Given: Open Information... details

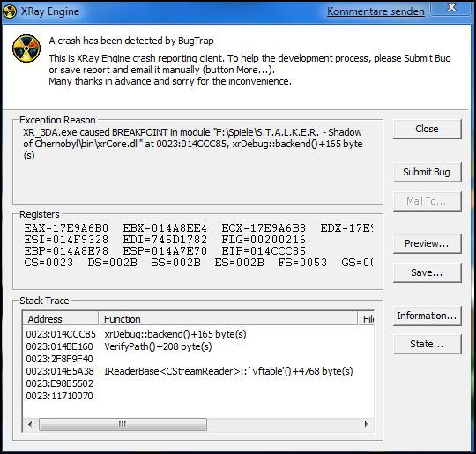Looking at the screenshot, I should click(428, 316).
